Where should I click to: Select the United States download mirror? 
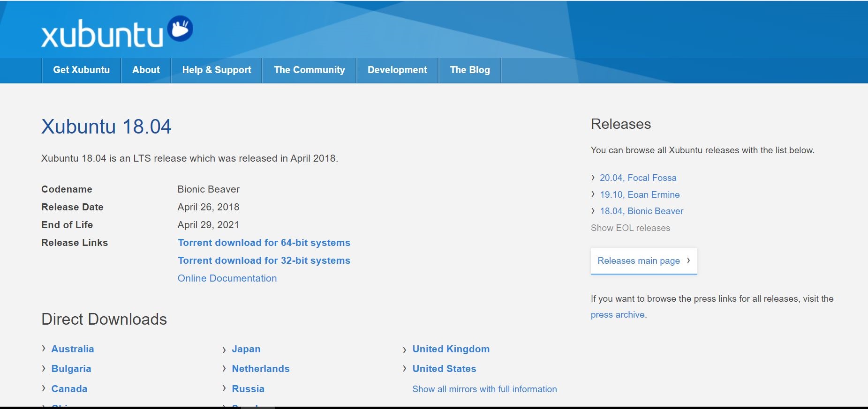coord(444,369)
